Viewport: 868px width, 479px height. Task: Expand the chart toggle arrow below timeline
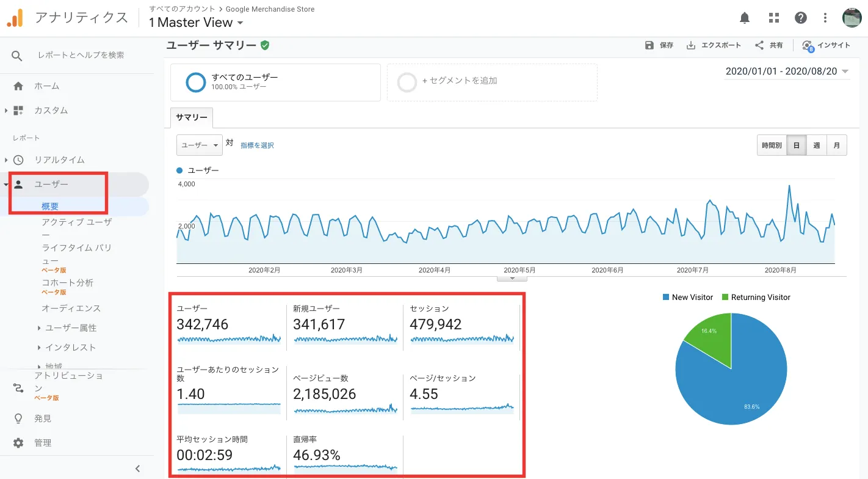(513, 278)
